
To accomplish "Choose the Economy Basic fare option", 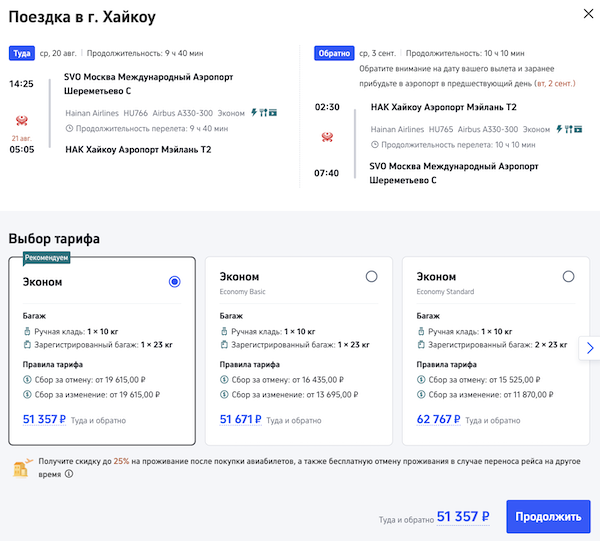I will click(x=371, y=277).
